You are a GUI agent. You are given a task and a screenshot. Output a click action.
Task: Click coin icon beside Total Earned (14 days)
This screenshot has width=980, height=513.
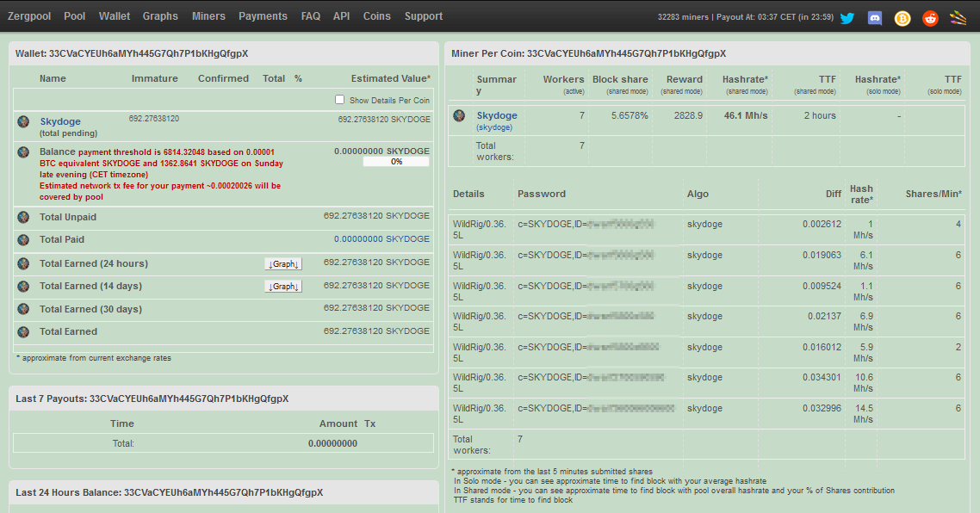pos(24,286)
